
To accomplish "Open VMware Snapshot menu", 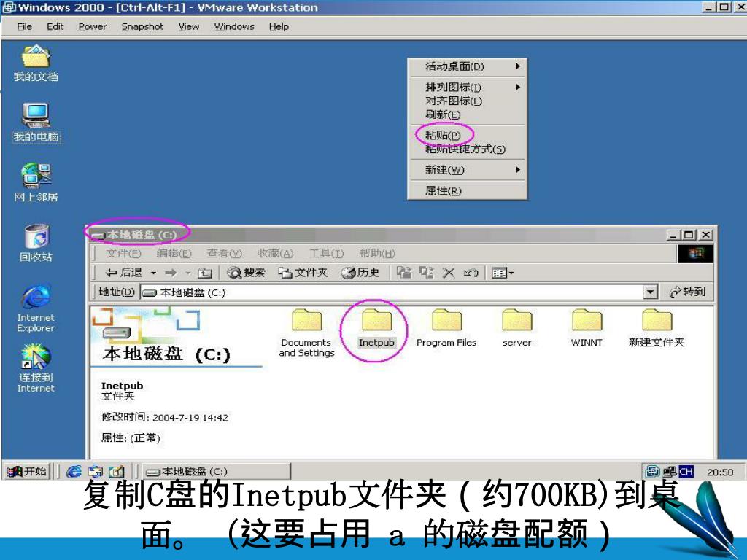I will (x=142, y=27).
